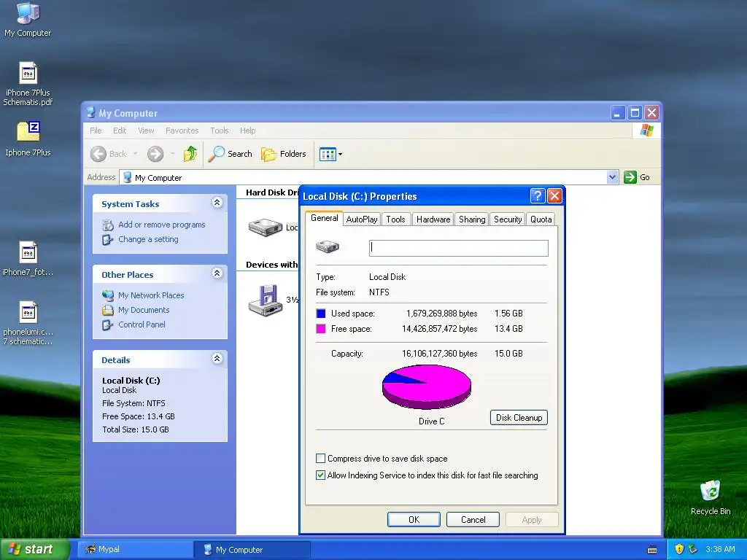Screen dimensions: 747x560
Task: Open the on-screen keyboard taskbar icon
Action: click(652, 550)
